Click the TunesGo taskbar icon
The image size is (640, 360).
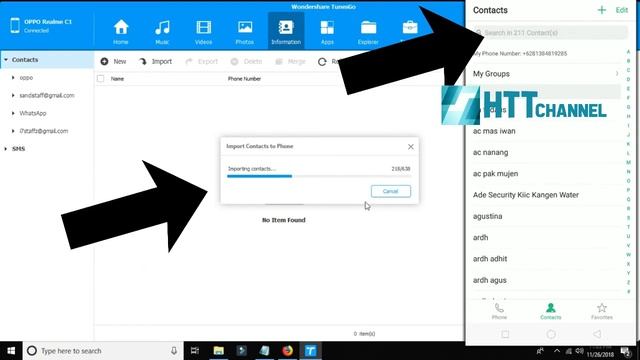(x=311, y=351)
